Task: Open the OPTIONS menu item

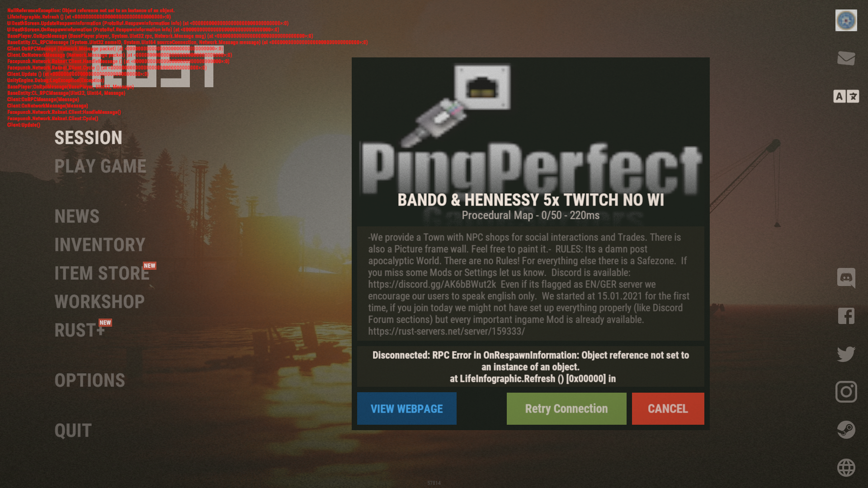Action: [90, 380]
